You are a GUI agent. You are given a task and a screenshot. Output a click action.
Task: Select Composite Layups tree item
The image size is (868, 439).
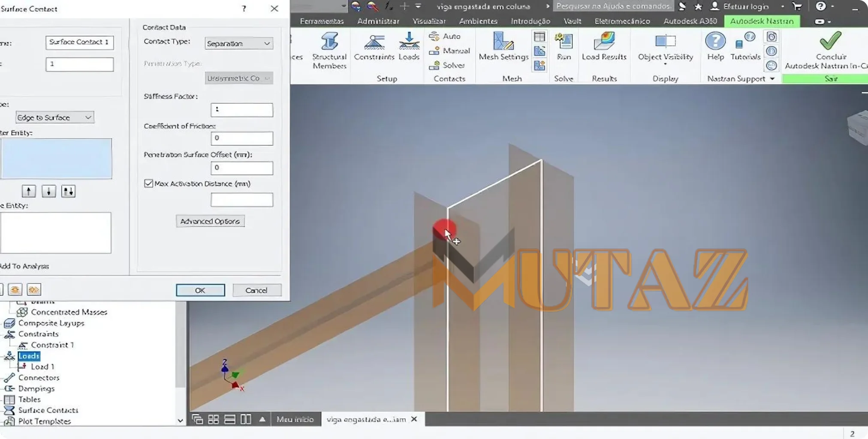pos(51,323)
